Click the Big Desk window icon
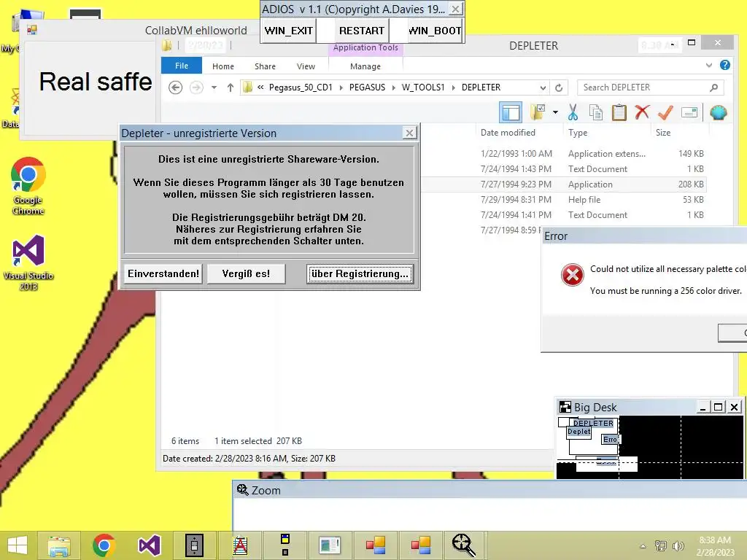The width and height of the screenshot is (747, 560). coord(565,407)
